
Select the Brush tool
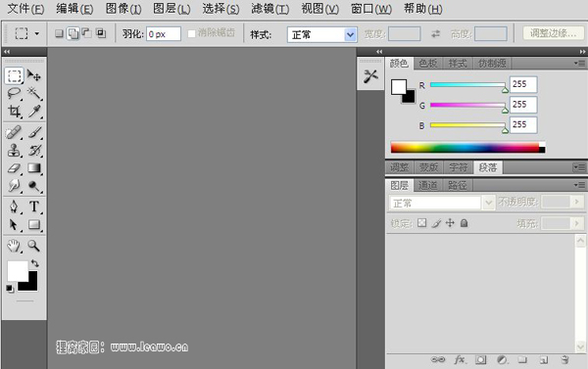tap(34, 132)
